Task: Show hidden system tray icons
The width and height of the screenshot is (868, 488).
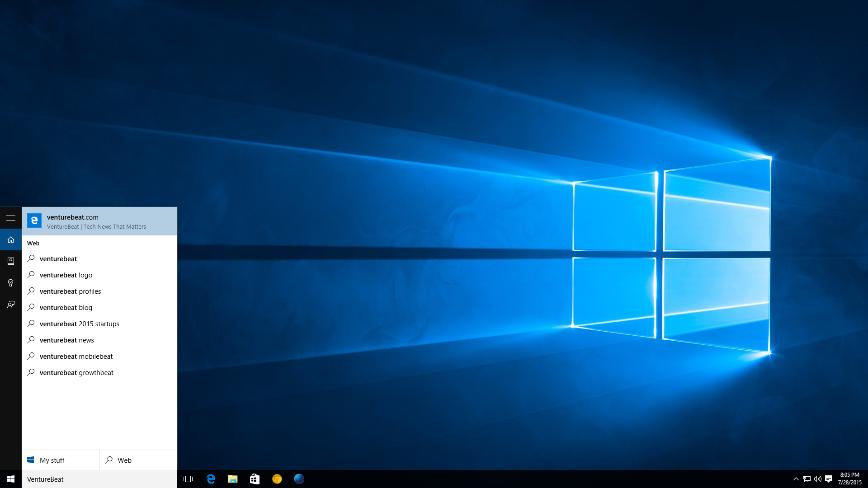Action: click(x=796, y=479)
